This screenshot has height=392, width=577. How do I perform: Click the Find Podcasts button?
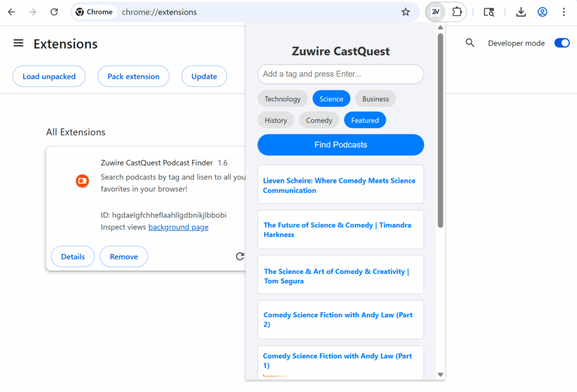click(341, 145)
